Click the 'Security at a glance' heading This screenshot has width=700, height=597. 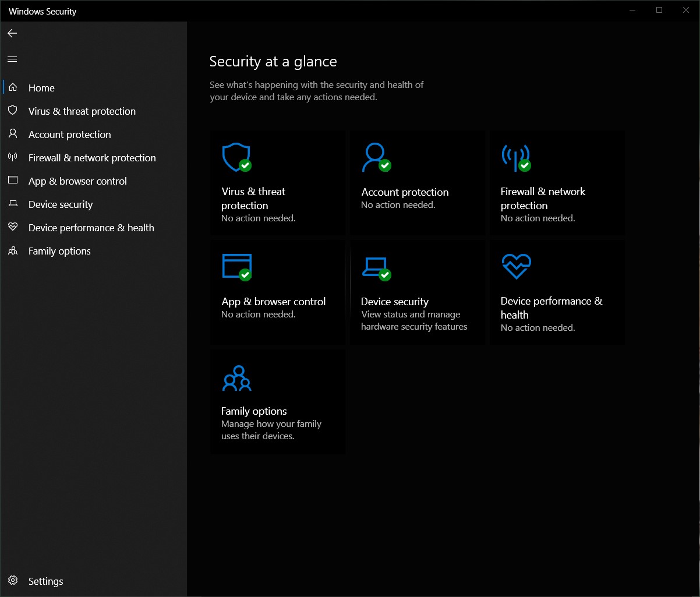(x=273, y=61)
